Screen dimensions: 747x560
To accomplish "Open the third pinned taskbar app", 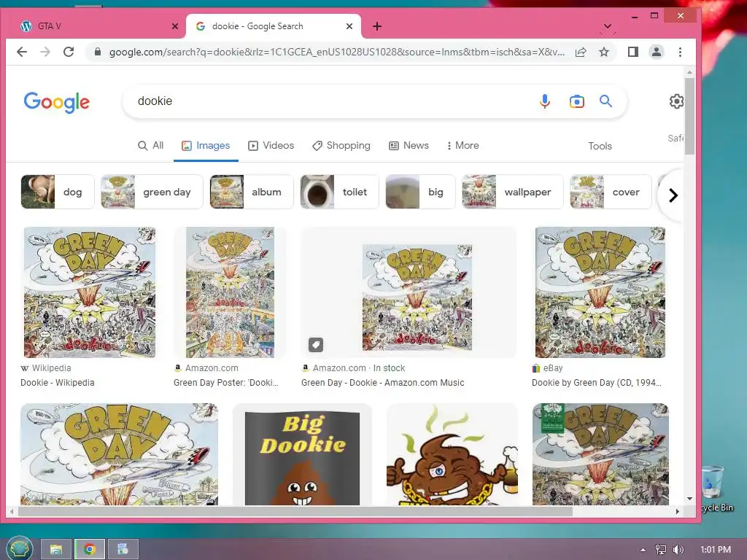I will tap(123, 549).
